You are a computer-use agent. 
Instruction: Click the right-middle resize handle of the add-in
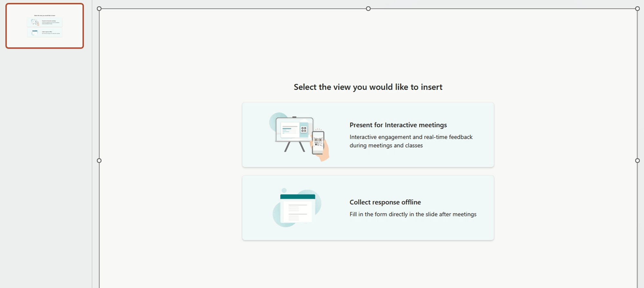638,161
